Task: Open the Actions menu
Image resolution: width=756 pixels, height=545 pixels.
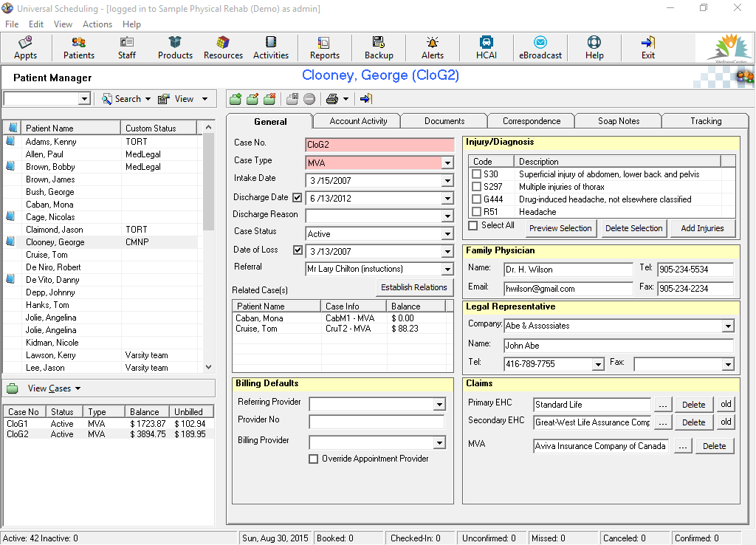Action: coord(97,24)
